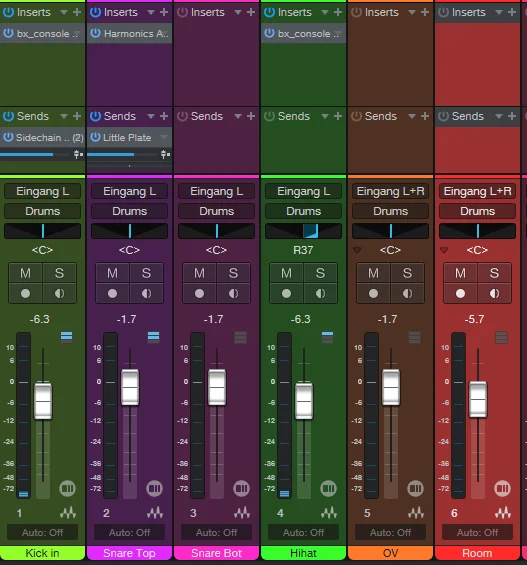The height and width of the screenshot is (565, 527).
Task: Add an insert on Snare Top channel
Action: (x=164, y=12)
